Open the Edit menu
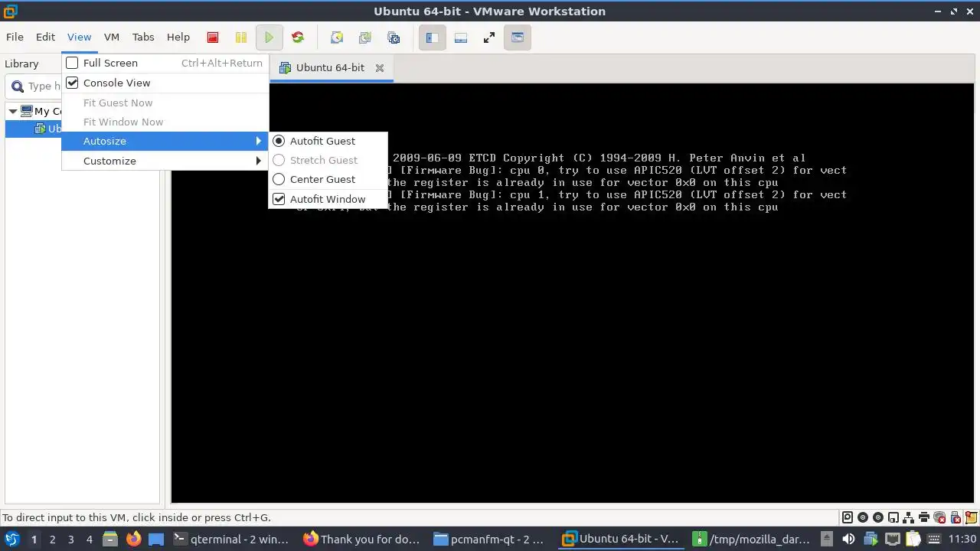 pos(45,37)
